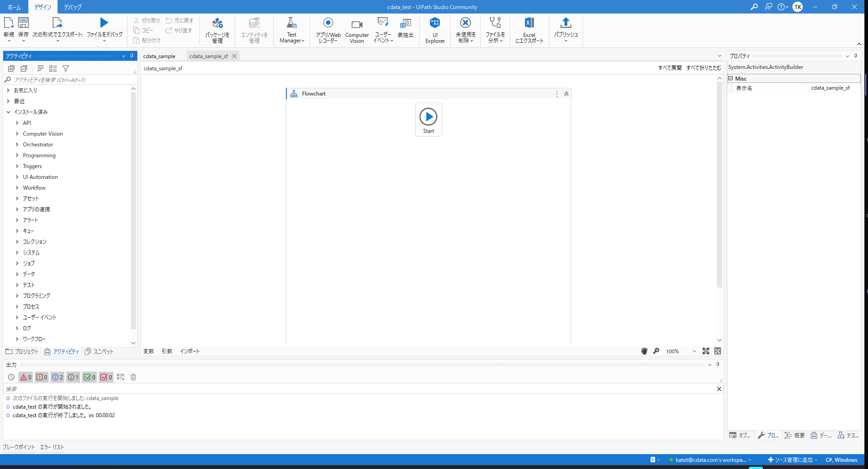Switch to スニペット panel tab
The height and width of the screenshot is (469, 868).
(x=99, y=351)
